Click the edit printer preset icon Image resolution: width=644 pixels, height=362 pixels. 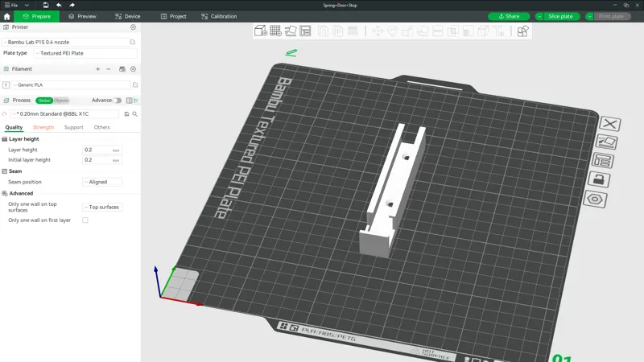[x=133, y=42]
